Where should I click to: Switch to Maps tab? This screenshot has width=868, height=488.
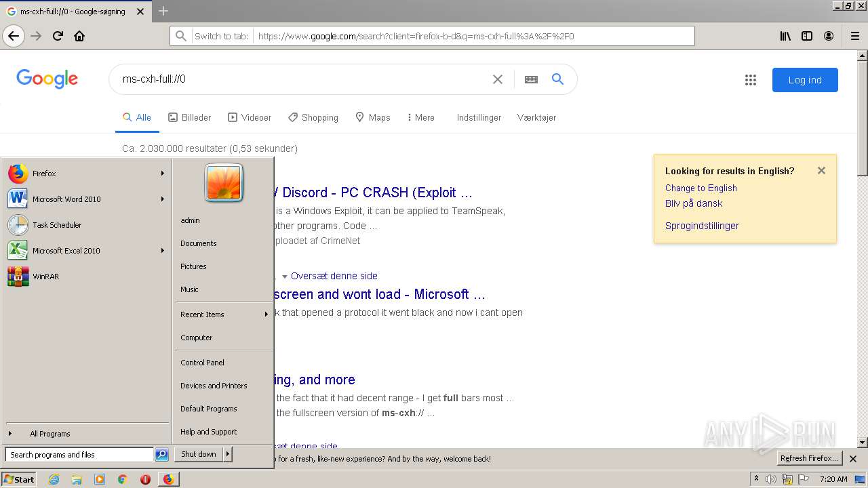373,117
